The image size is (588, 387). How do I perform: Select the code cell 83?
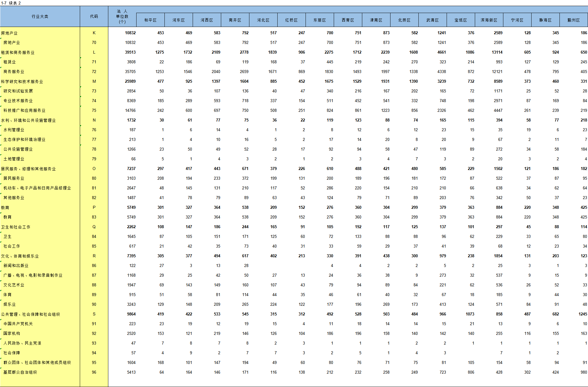pos(94,217)
